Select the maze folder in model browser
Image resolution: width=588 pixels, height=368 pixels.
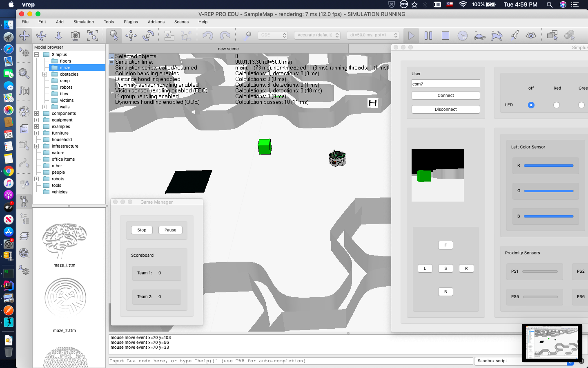click(x=65, y=67)
